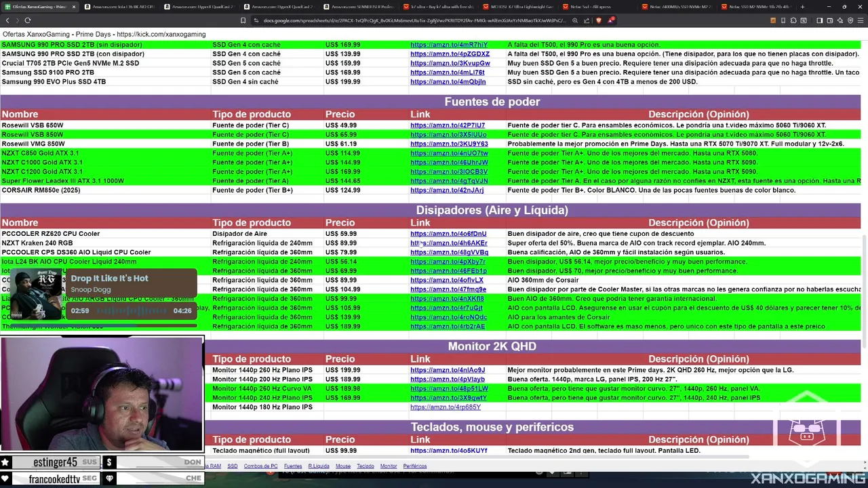Bookmark this page using the bookmark icon
This screenshot has width=868, height=488.
click(x=243, y=20)
